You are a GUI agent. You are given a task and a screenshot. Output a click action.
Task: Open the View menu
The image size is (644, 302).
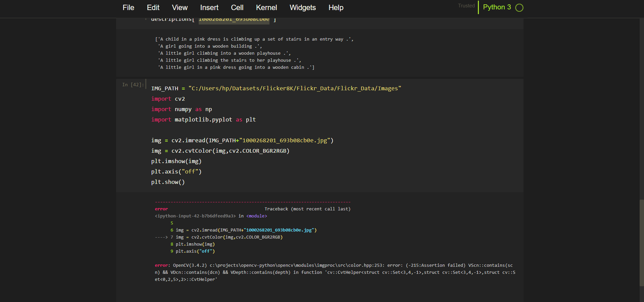[x=180, y=7]
